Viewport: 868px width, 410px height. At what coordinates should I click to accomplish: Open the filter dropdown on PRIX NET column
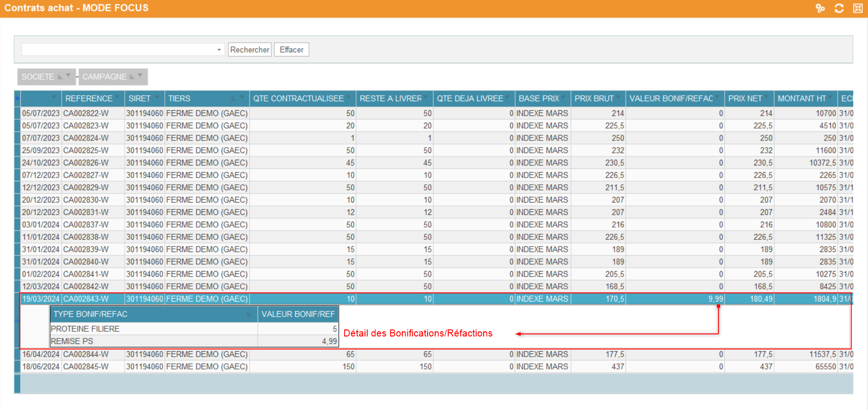pyautogui.click(x=766, y=97)
